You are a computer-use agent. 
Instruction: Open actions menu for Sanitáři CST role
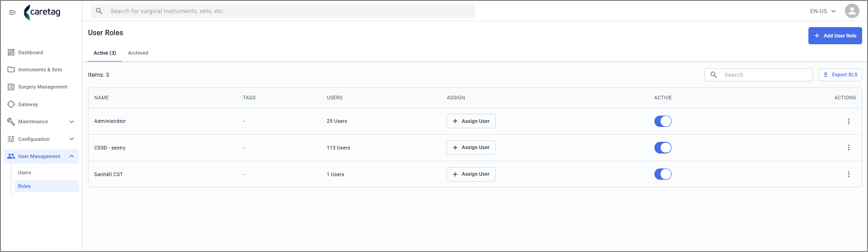[849, 174]
